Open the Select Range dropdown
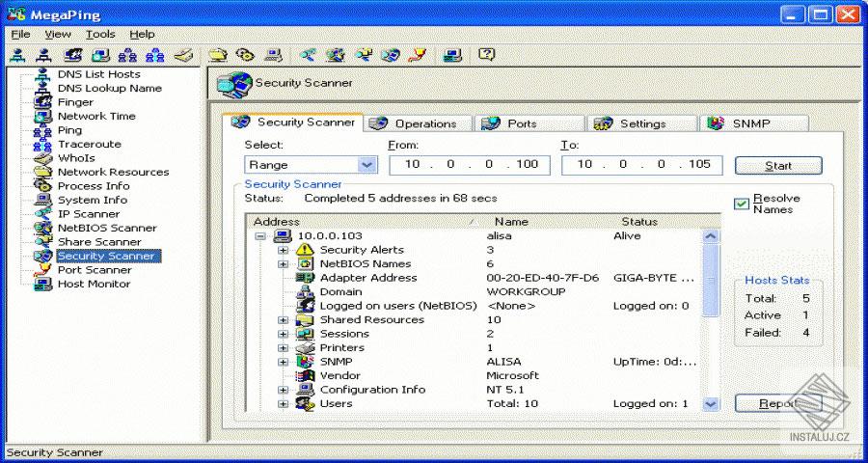868x463 pixels. [312, 165]
